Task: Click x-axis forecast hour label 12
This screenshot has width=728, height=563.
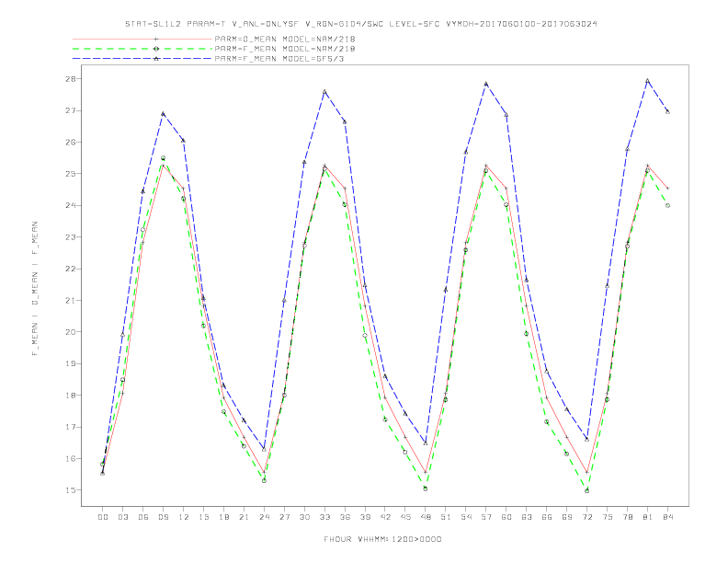Action: (x=184, y=517)
